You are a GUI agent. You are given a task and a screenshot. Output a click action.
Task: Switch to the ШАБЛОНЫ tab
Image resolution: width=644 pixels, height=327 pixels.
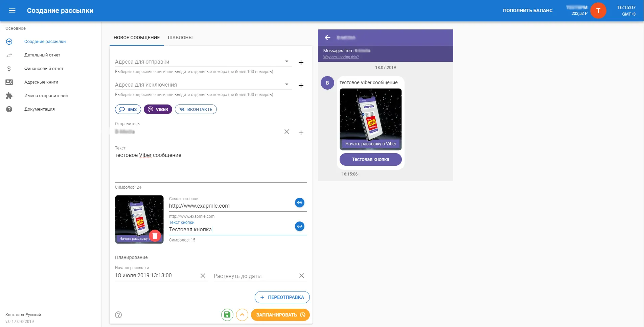tap(180, 38)
